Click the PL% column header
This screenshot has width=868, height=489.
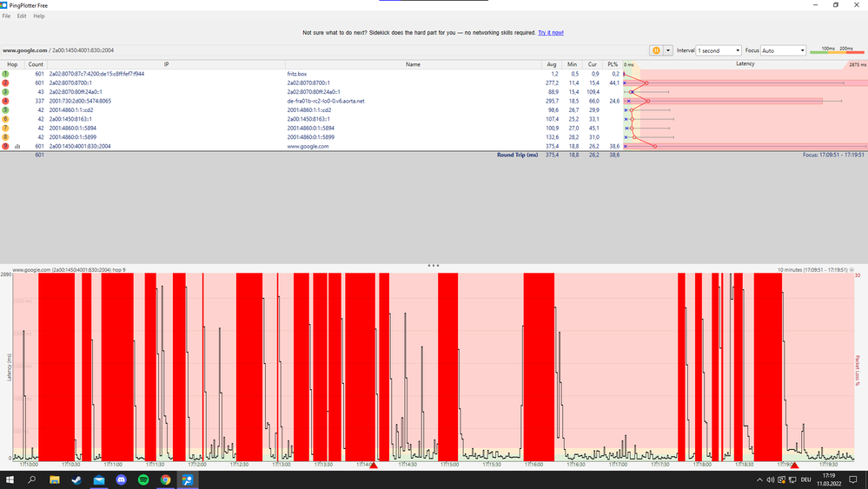(613, 64)
